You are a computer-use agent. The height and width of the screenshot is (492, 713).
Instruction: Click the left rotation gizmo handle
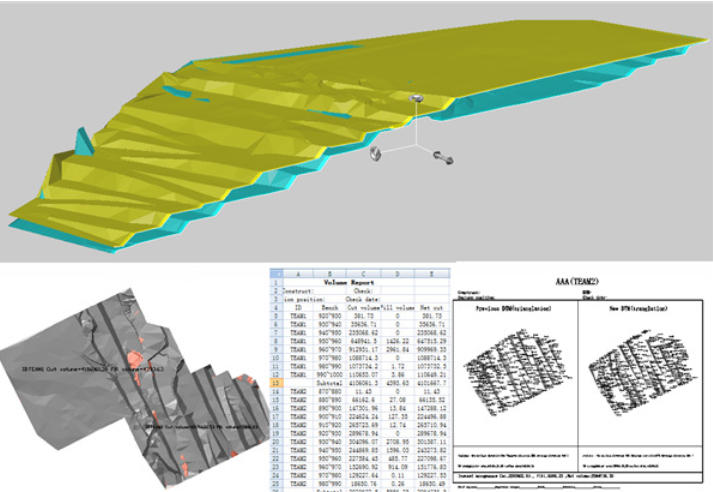click(376, 153)
